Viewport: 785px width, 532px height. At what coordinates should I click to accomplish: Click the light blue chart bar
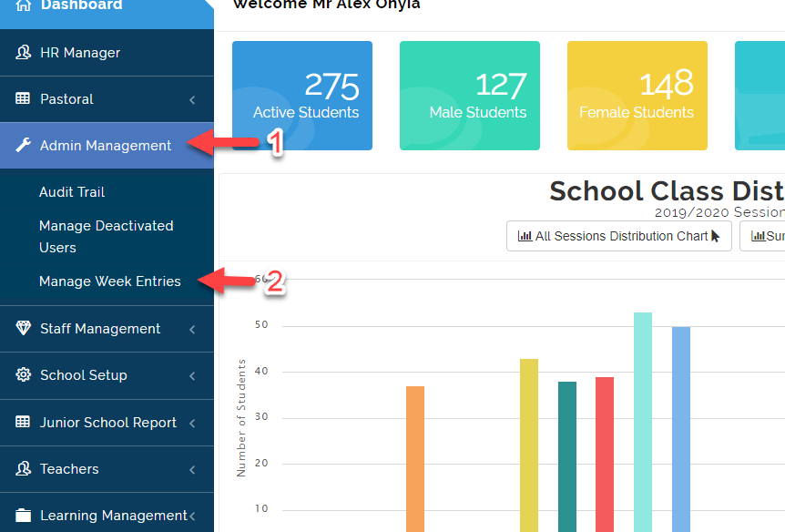point(681,429)
